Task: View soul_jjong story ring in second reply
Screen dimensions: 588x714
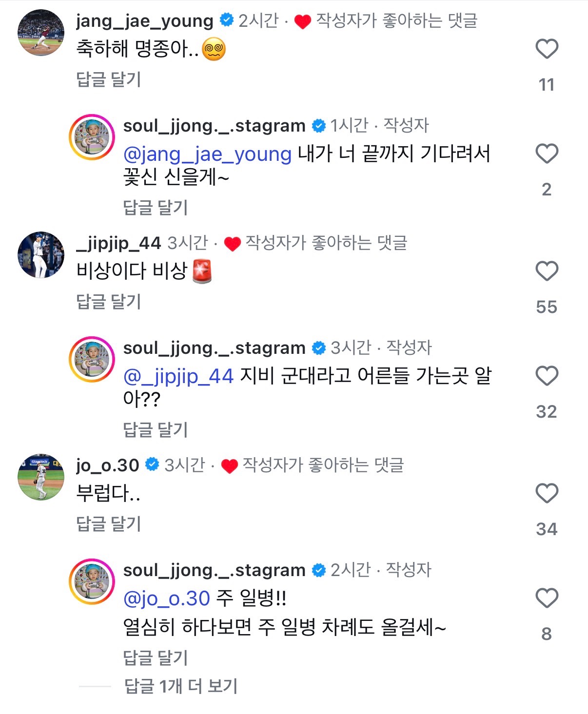Action: coord(92,360)
